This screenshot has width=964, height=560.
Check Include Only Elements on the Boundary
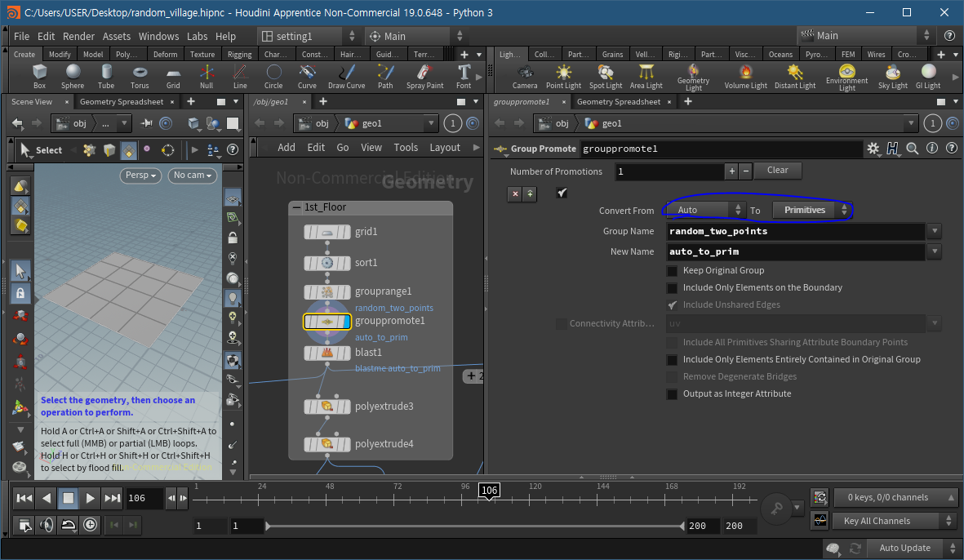click(x=673, y=287)
